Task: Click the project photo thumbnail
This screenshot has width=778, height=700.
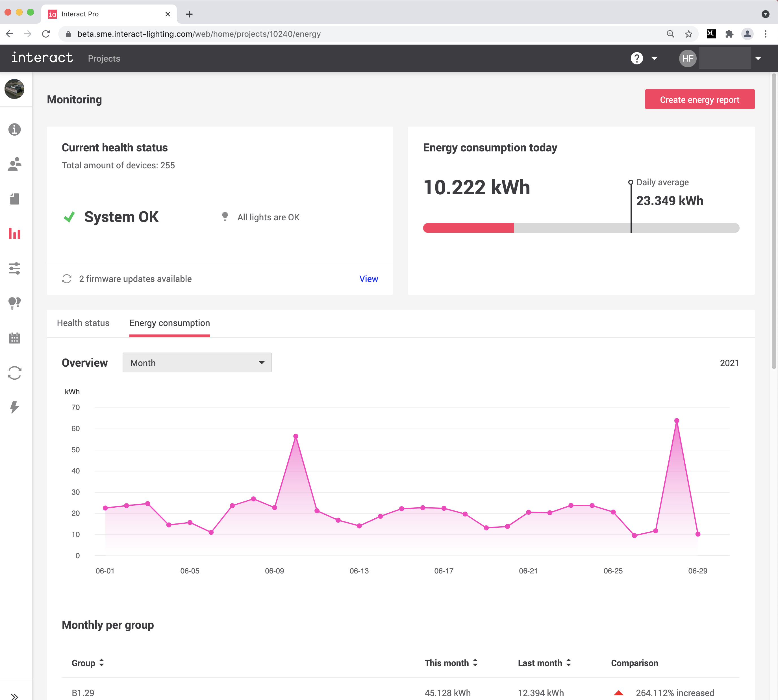Action: [x=15, y=89]
